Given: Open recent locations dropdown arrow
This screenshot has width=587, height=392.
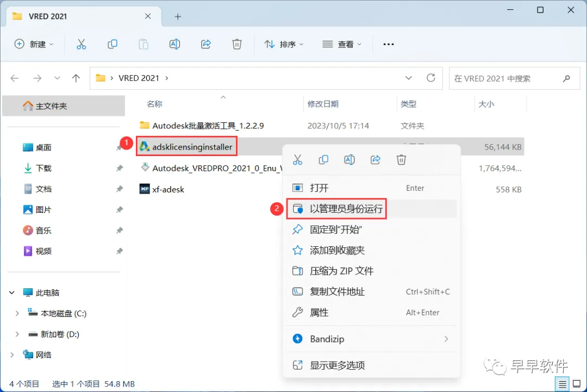Looking at the screenshot, I should 57,78.
